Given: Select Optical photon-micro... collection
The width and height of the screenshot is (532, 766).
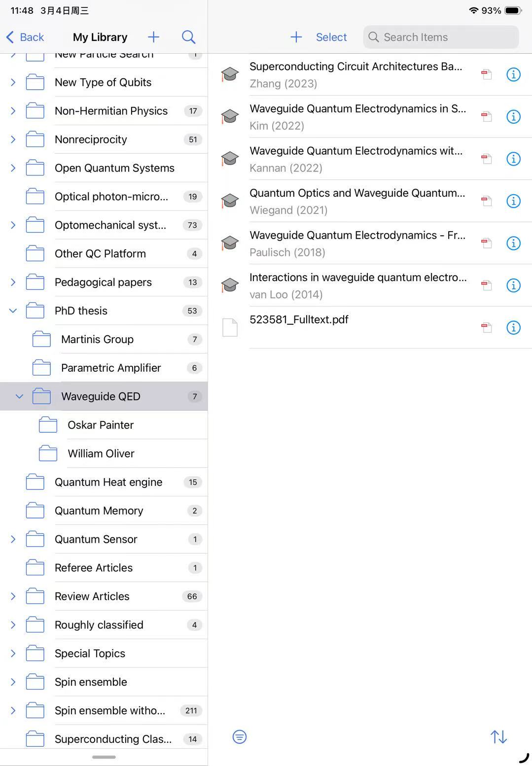Looking at the screenshot, I should click(x=104, y=197).
